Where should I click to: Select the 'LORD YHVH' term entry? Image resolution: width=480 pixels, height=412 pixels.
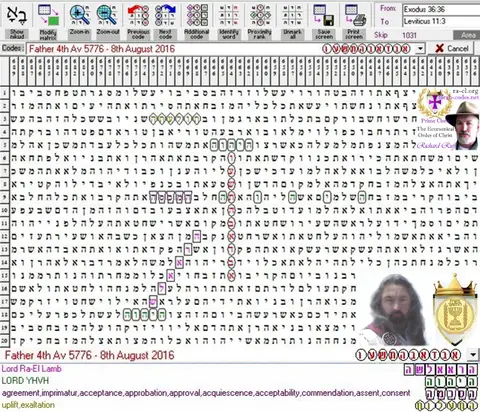pyautogui.click(x=25, y=381)
